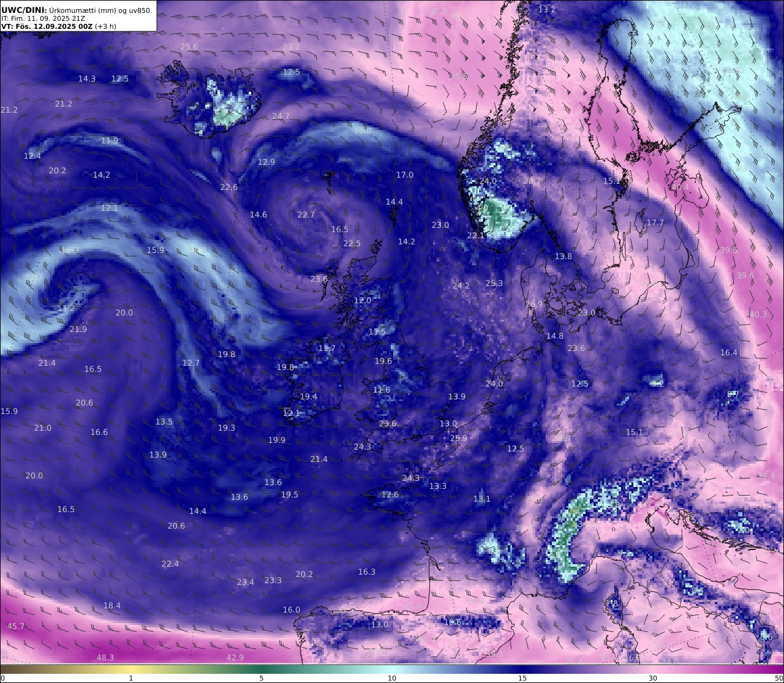784x683 pixels.
Task: Click the 45.7 value label
Action: pos(16,627)
